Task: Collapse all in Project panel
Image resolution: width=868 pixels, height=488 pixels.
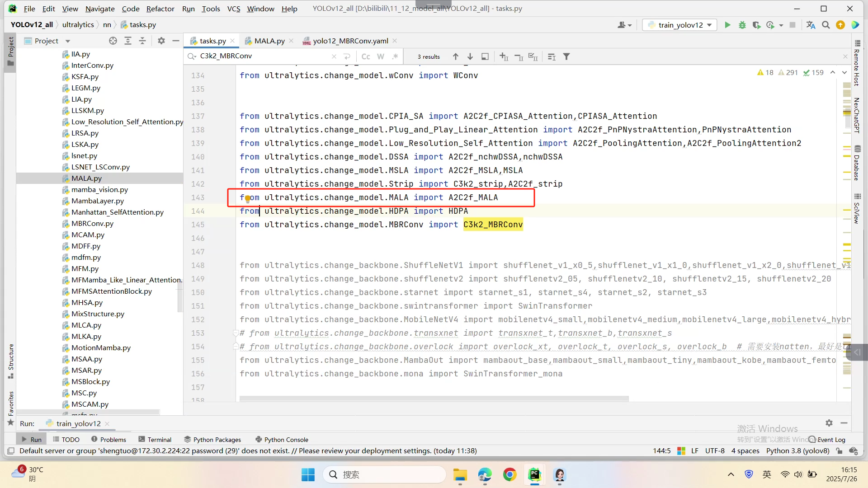Action: click(x=142, y=41)
